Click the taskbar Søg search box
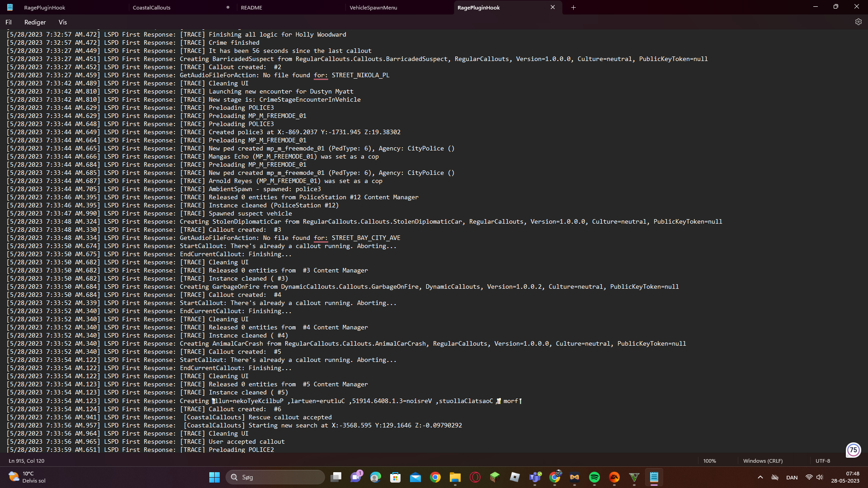The image size is (868, 488). pyautogui.click(x=275, y=477)
